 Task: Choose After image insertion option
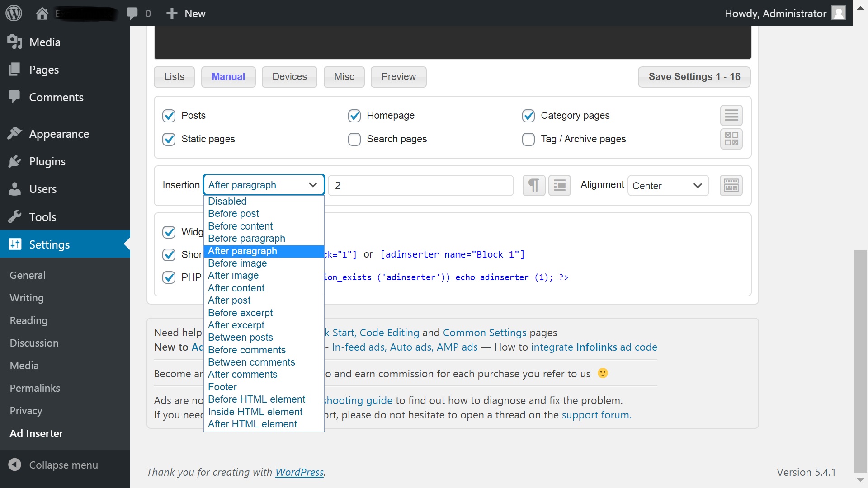(264, 275)
